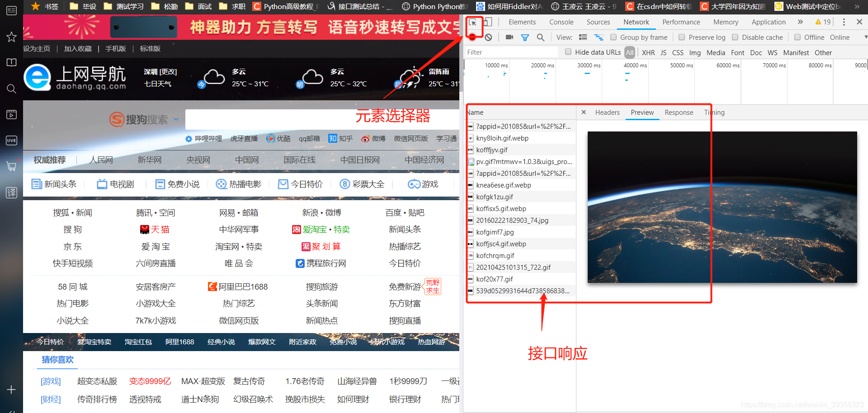The height and width of the screenshot is (413, 868).
Task: Toggle the device toolbar icon in DevTools
Action: pyautogui.click(x=488, y=22)
